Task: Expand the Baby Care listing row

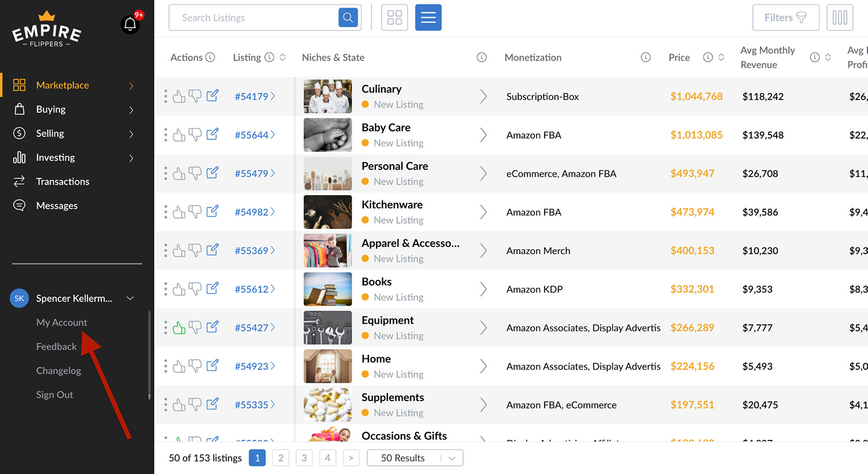Action: click(x=483, y=135)
